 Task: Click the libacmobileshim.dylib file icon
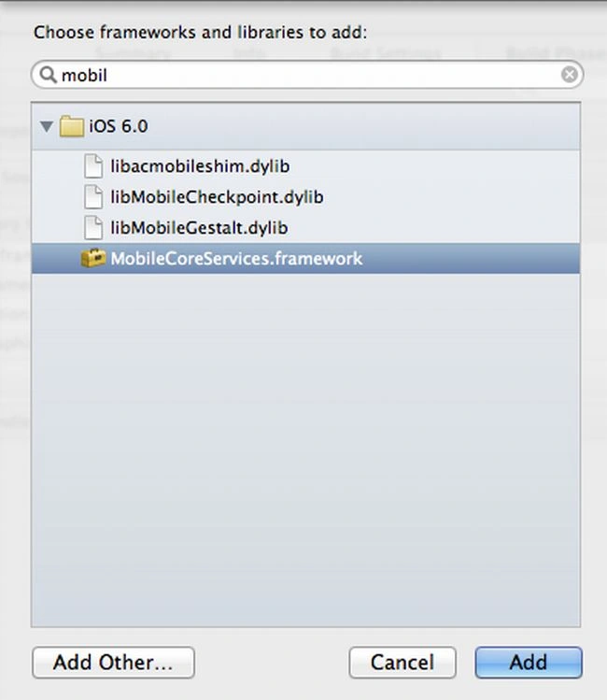pos(93,166)
